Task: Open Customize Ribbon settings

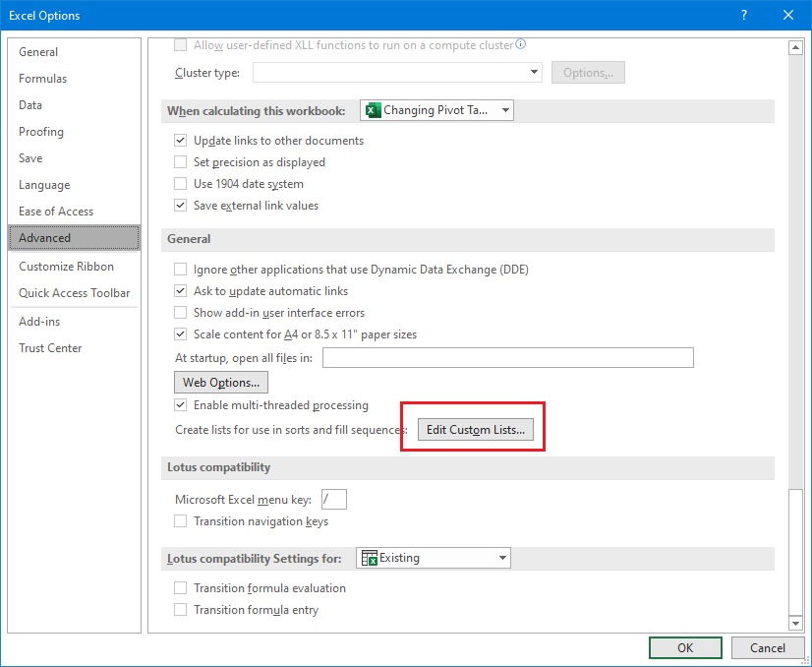Action: click(75, 267)
